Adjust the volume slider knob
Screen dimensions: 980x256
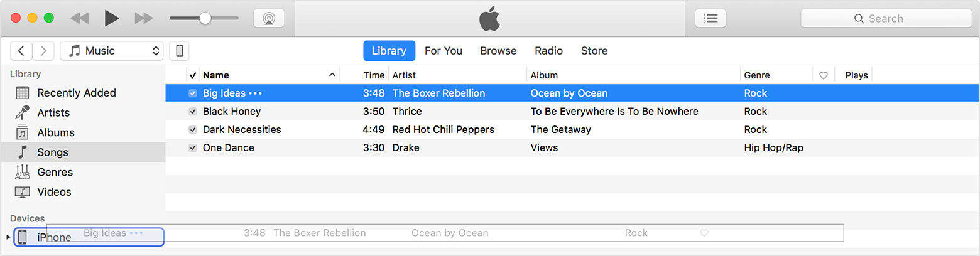(x=205, y=18)
